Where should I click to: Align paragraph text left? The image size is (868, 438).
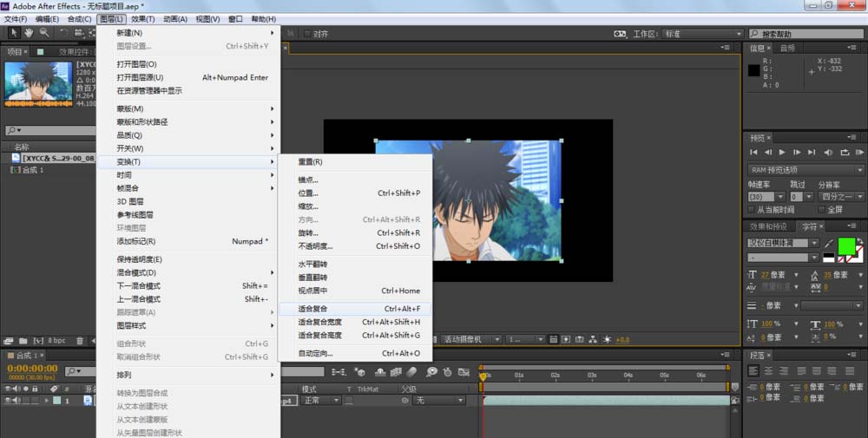(x=753, y=371)
